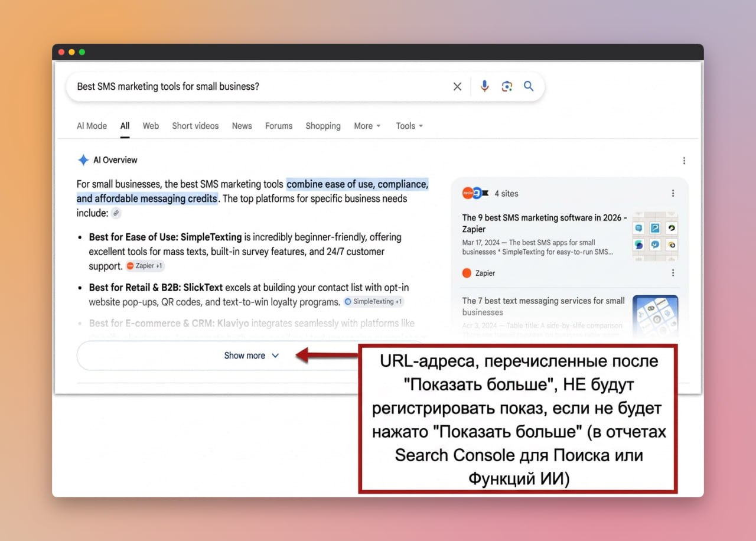
Task: Click the green macOS window maximize button
Action: (x=82, y=52)
